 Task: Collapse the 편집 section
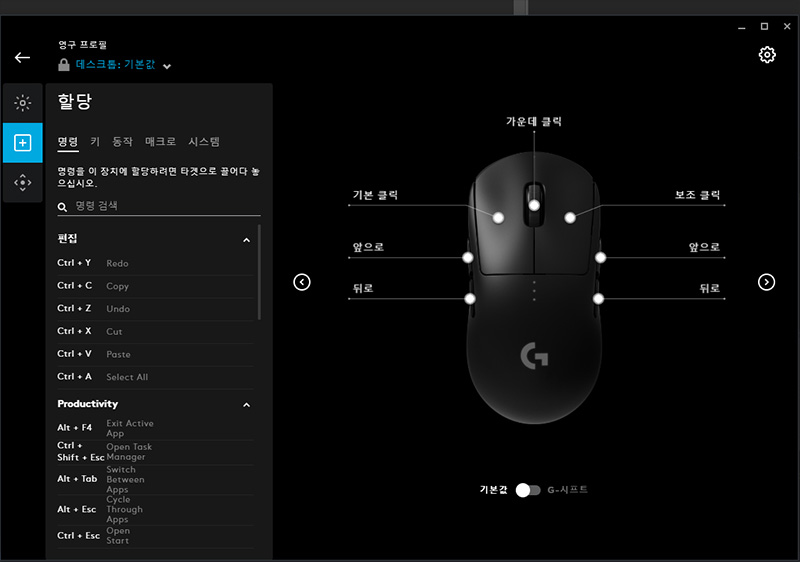tap(246, 240)
